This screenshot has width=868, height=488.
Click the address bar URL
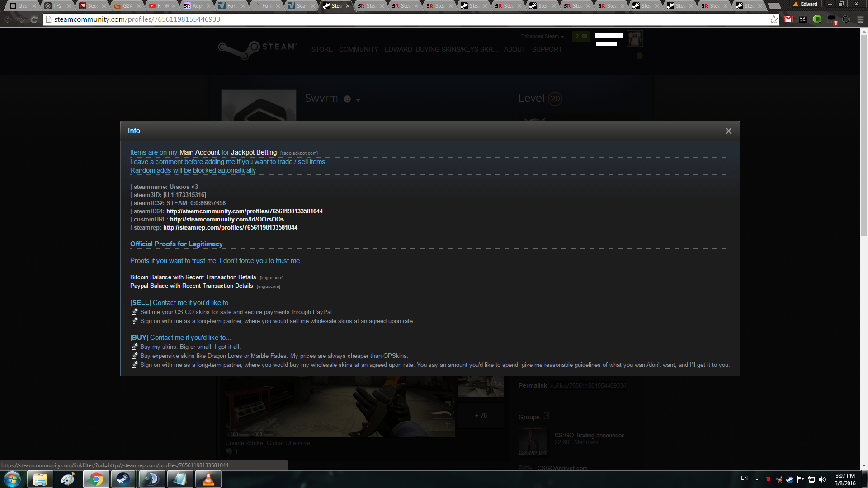point(137,19)
